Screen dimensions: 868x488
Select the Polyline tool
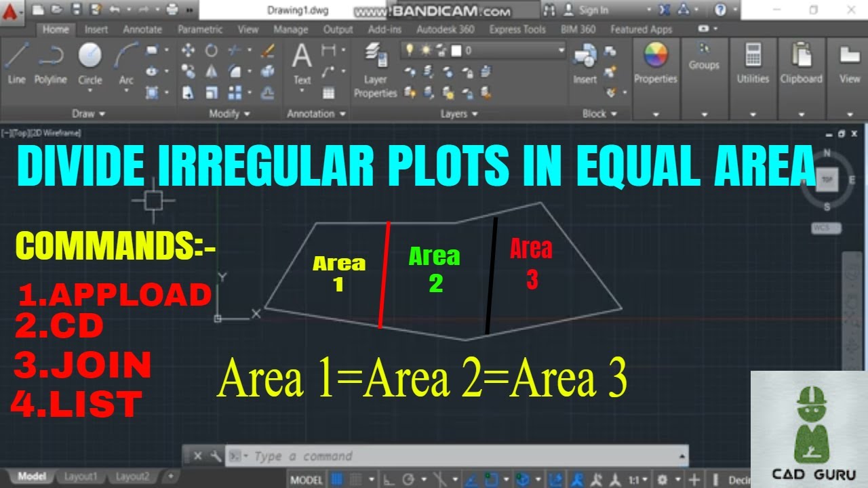(50, 63)
